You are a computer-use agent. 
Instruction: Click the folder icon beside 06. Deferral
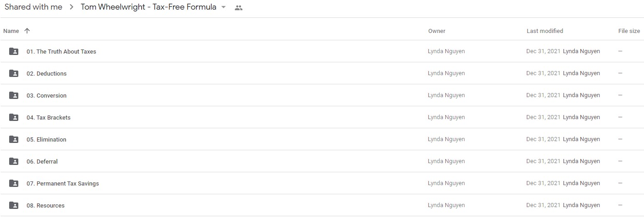pyautogui.click(x=14, y=161)
